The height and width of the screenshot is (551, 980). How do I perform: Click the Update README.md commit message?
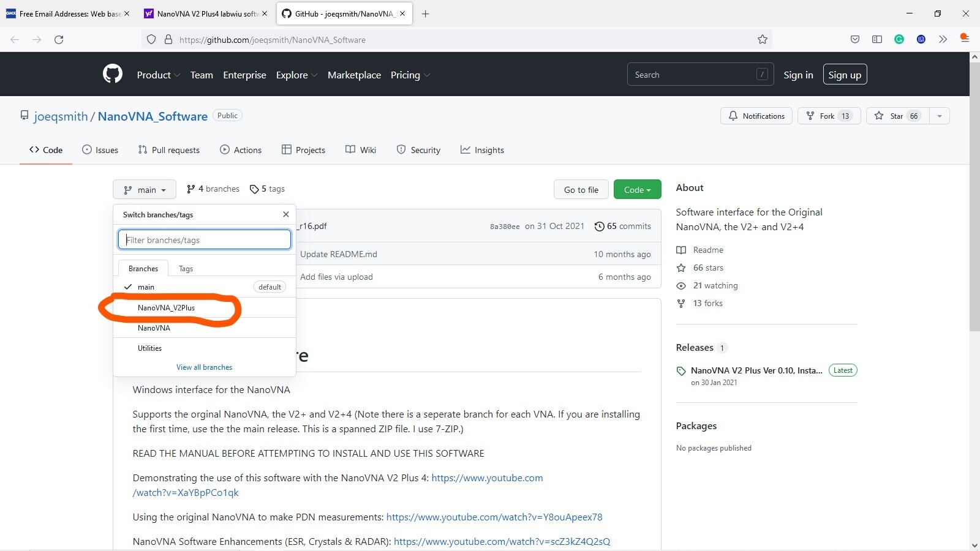(339, 254)
